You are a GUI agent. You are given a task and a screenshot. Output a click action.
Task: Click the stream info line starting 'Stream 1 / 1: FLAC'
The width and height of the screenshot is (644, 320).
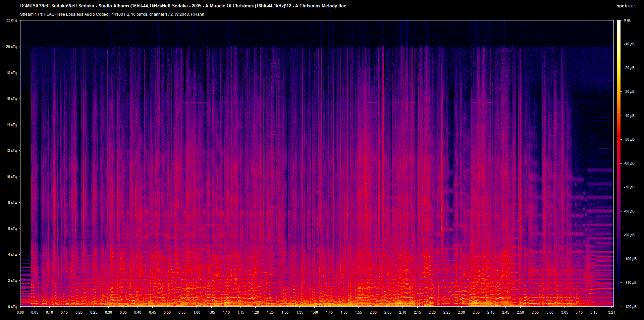point(112,14)
